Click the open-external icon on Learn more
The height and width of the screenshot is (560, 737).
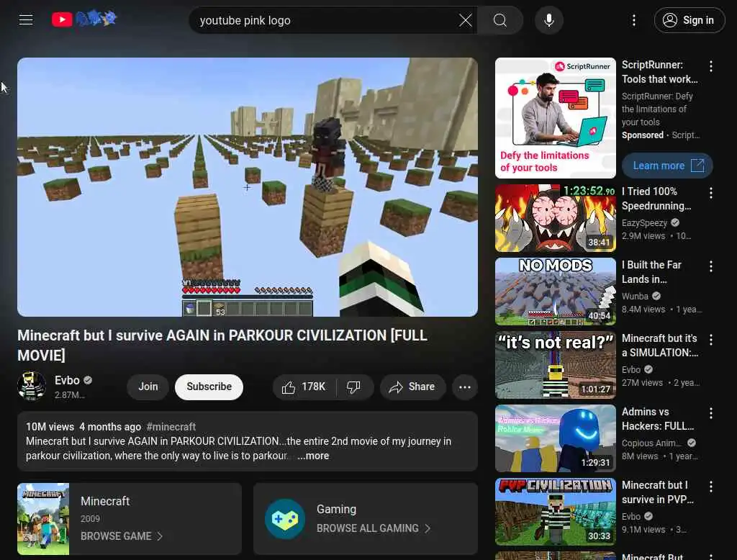point(697,165)
